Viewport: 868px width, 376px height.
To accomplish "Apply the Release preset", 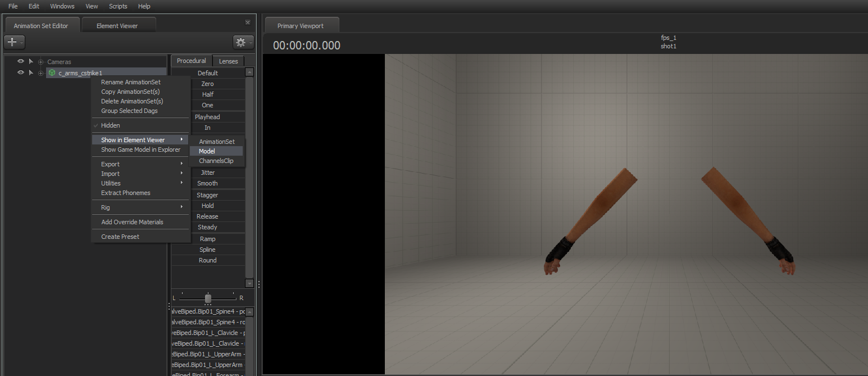I will (x=208, y=216).
